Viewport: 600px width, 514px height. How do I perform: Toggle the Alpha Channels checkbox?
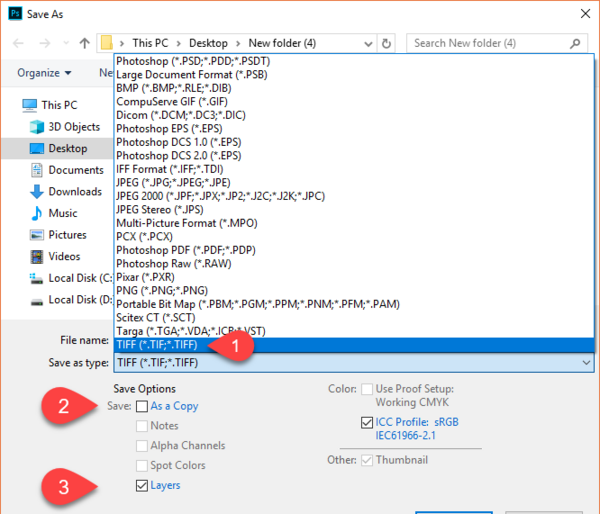(x=142, y=446)
